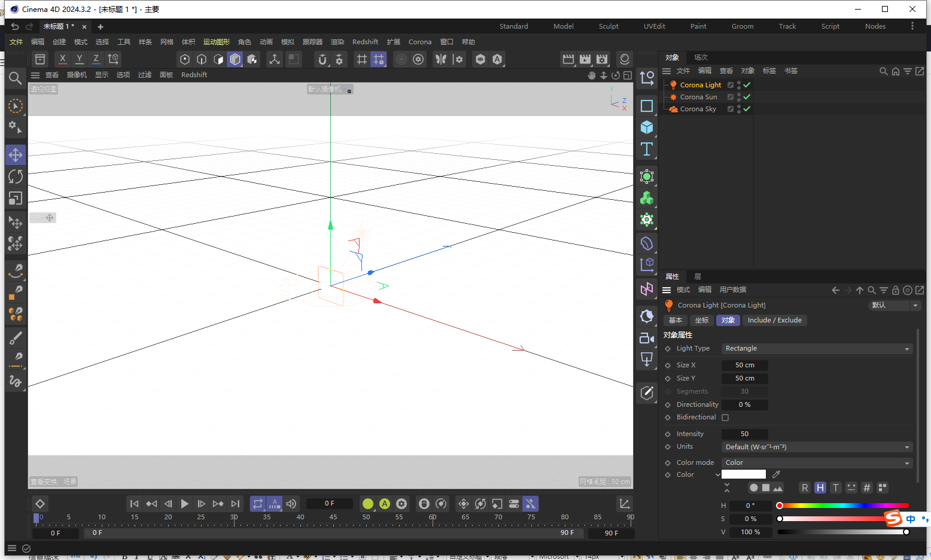
Task: Open the Redshift main menu
Action: pos(365,42)
